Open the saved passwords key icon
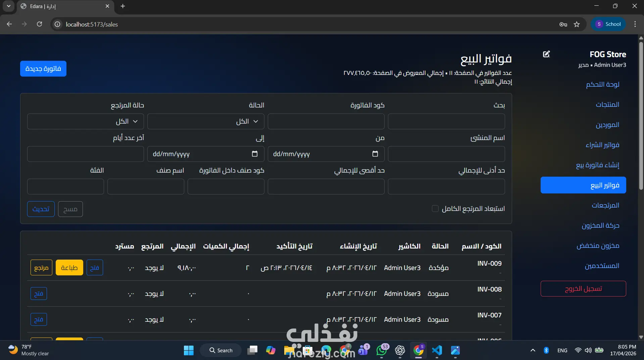Image resolution: width=644 pixels, height=360 pixels. point(563,24)
